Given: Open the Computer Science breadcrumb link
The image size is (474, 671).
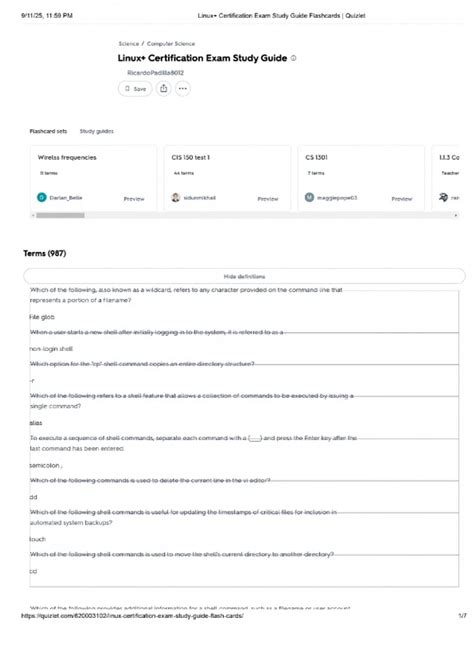Looking at the screenshot, I should pos(171,44).
